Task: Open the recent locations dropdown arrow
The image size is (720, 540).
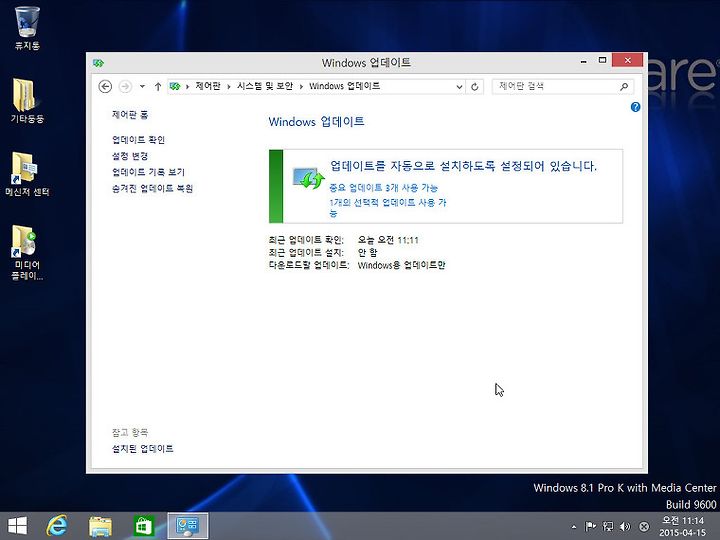Action: (x=142, y=86)
